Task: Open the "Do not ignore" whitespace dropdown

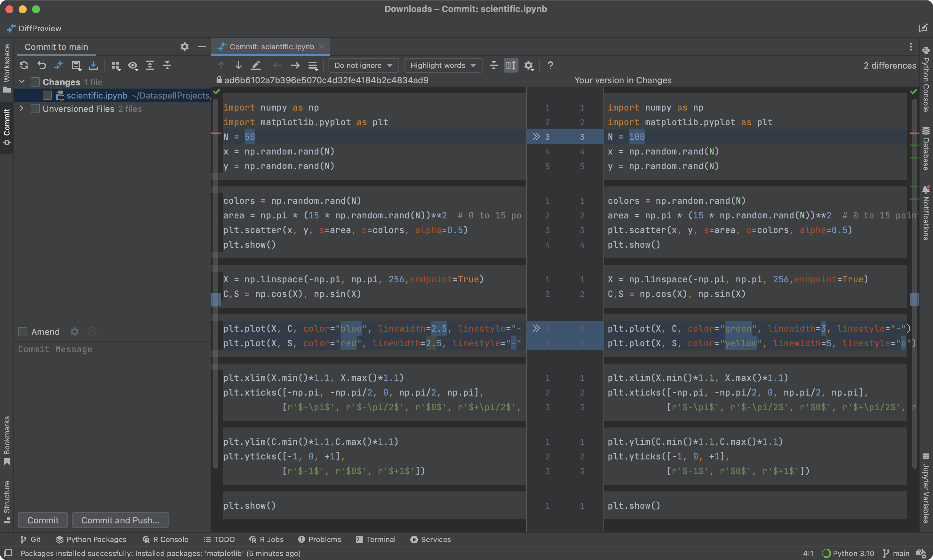Action: coord(363,65)
